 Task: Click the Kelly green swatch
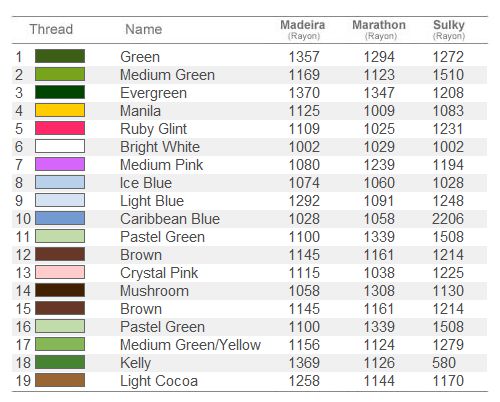click(60, 362)
